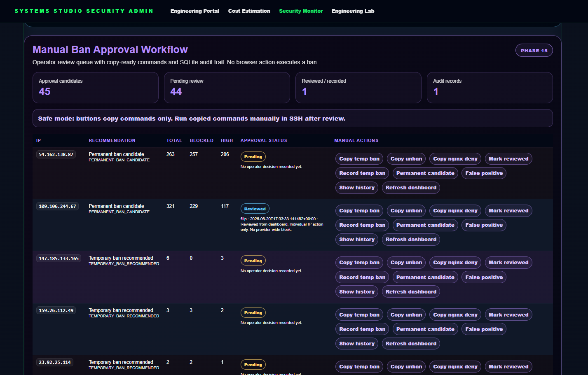The height and width of the screenshot is (375, 588).
Task: Open the Cost Estimation nav link
Action: pos(249,11)
